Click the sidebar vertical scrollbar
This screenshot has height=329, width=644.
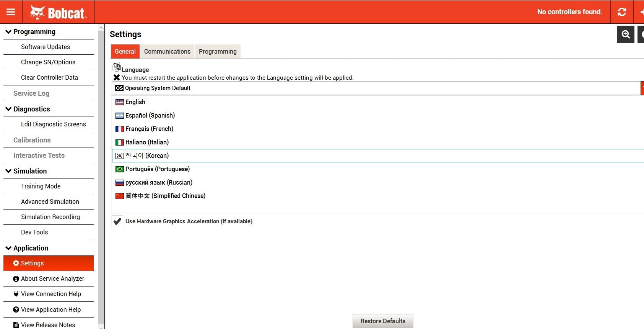pos(101,176)
